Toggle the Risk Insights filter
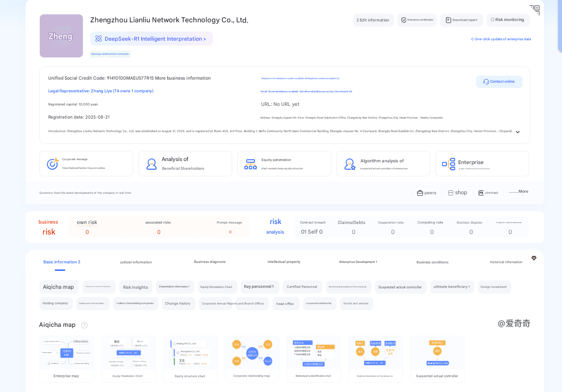This screenshot has width=562, height=392. [135, 287]
